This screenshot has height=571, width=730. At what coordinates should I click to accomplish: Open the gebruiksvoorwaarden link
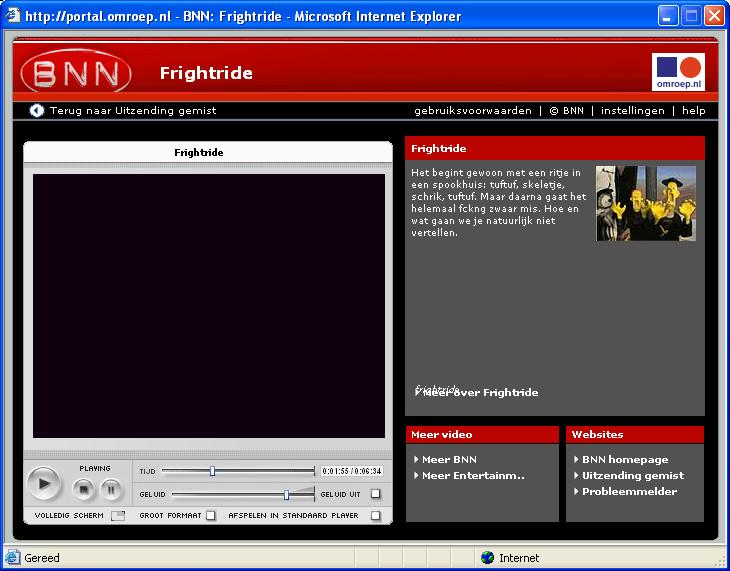473,110
